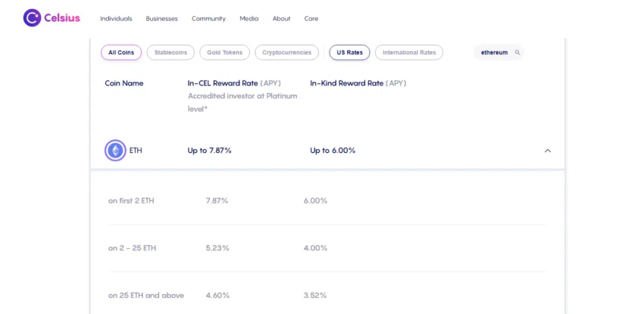This screenshot has height=314, width=644.
Task: Click the search magnifier icon
Action: 517,52
